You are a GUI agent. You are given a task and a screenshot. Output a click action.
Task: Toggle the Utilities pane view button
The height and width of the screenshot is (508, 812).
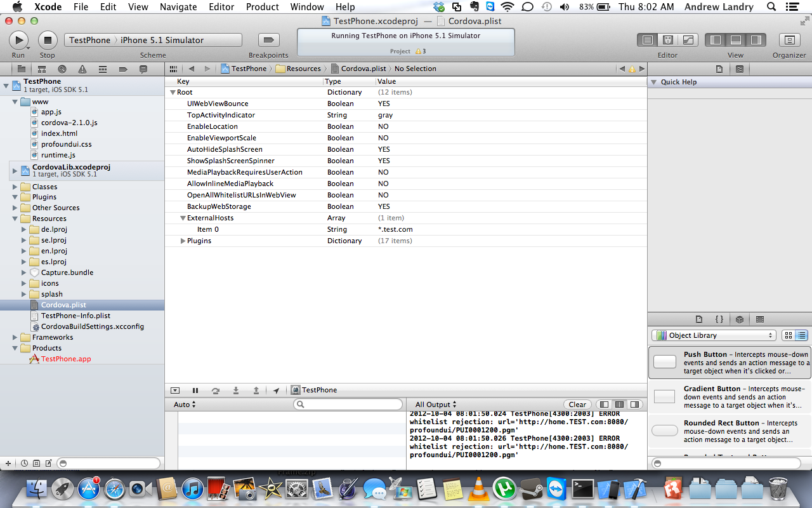point(756,40)
